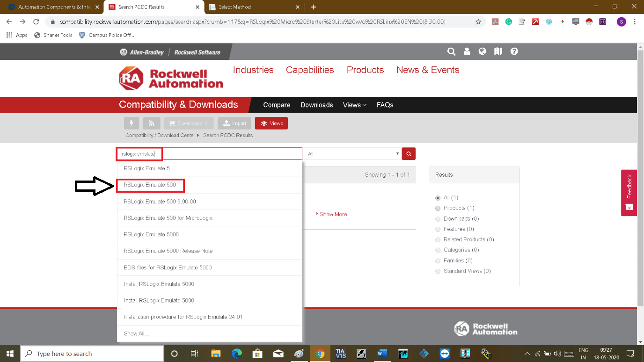The width and height of the screenshot is (644, 362).
Task: Open the Chrome three-dot menu
Action: tap(635, 22)
